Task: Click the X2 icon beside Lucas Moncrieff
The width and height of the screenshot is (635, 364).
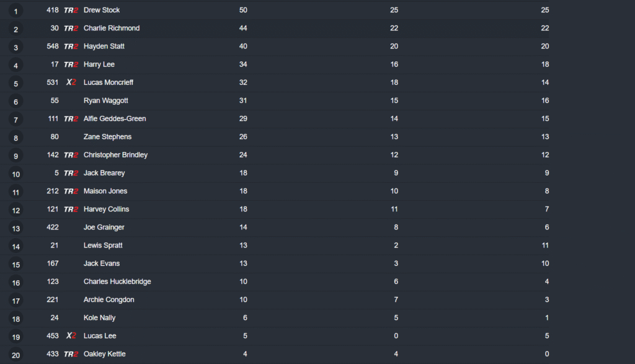Action: click(71, 82)
